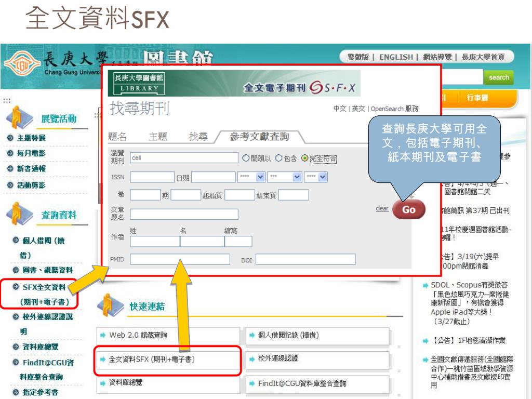Click quick link 資料庫總覽 button
Image resolution: width=532 pixels, height=399 pixels.
point(168,384)
